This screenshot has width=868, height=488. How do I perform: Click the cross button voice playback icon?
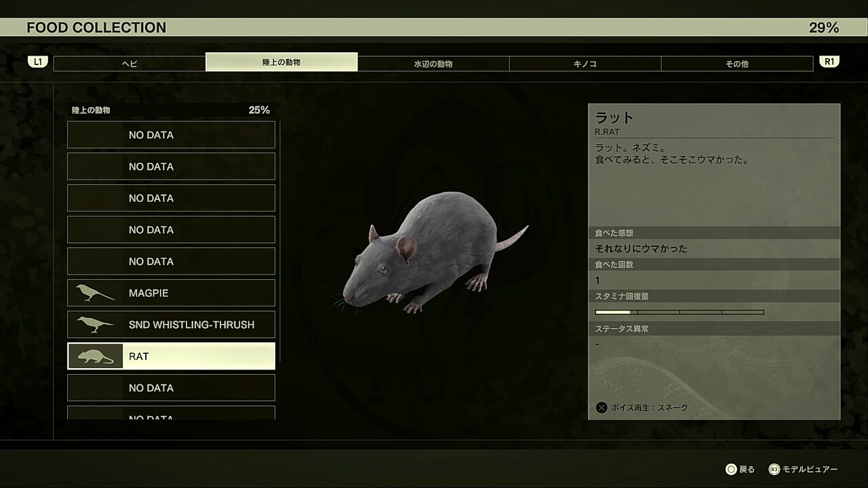601,407
